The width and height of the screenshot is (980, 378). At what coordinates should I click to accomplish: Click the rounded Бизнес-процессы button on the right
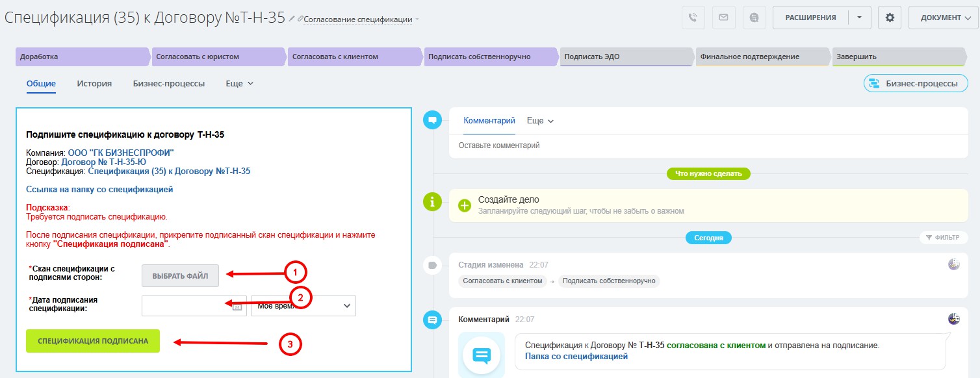coord(914,83)
